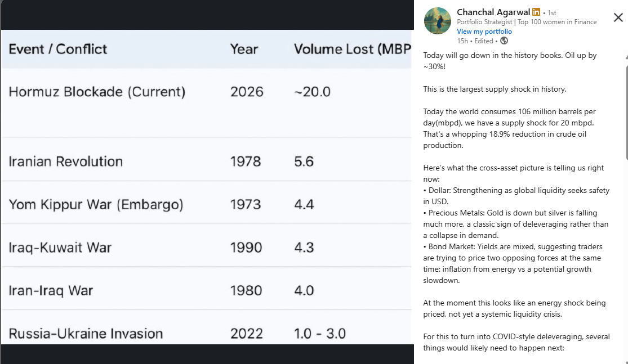Image resolution: width=628 pixels, height=364 pixels.
Task: Click the ~20.0 volume lost value
Action: (312, 92)
